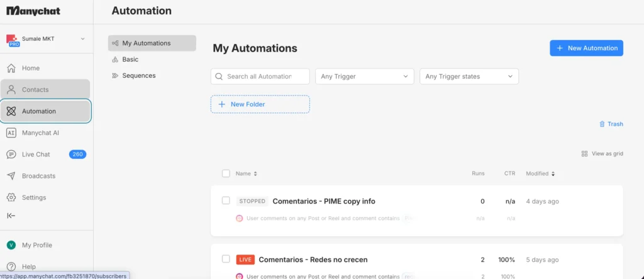Click the View as grid icon
Viewport: 644px width, 279px height.
tap(584, 154)
